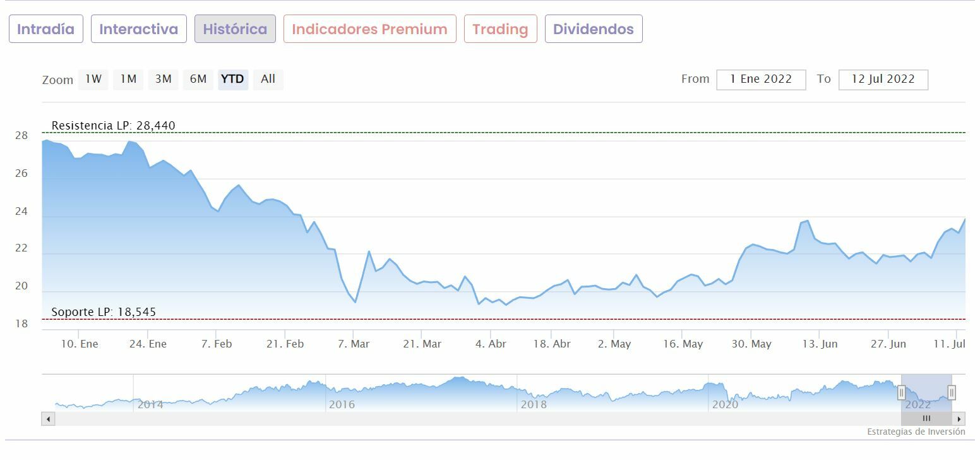Open the Dividendos tab

(594, 29)
